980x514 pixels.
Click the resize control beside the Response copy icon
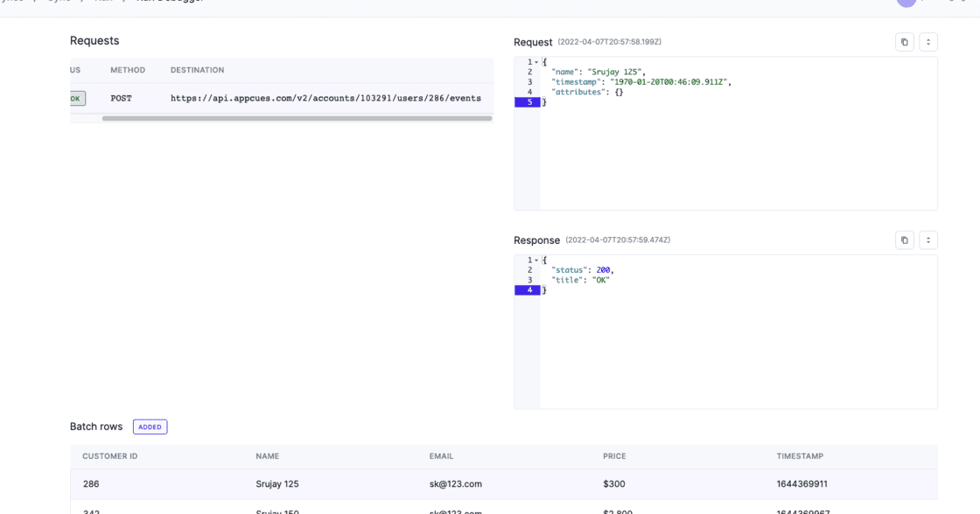click(x=927, y=239)
